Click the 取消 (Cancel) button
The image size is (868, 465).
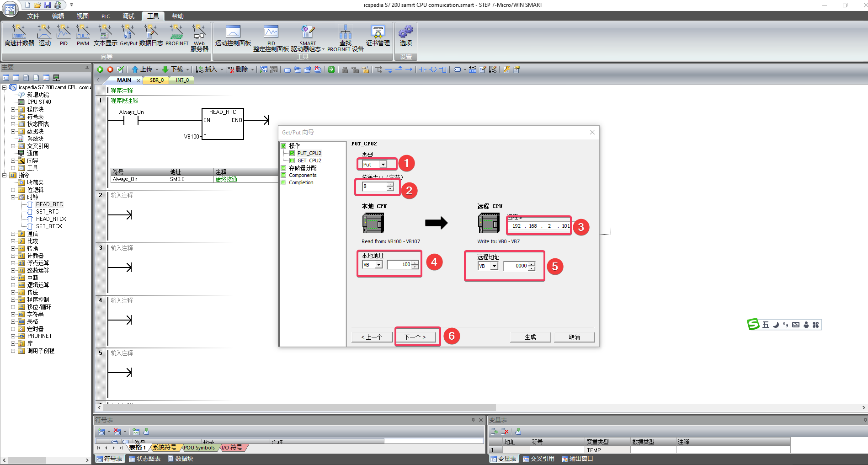tap(575, 337)
